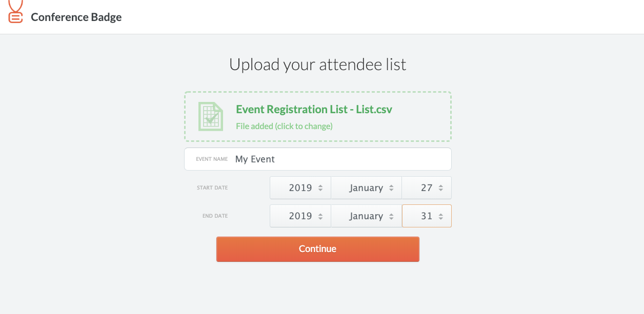
Task: Click the up-down arrows beside start day 27
Action: point(440,188)
